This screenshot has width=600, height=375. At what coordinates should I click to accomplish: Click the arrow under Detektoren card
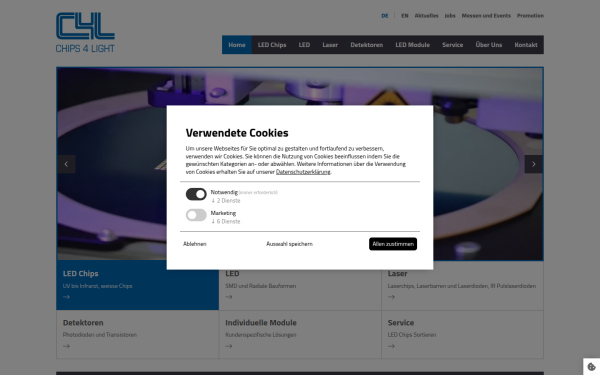pyautogui.click(x=66, y=346)
